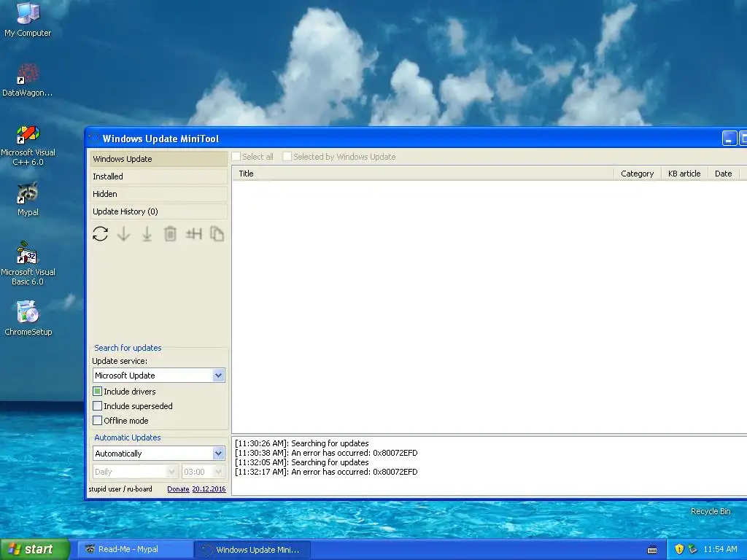Open the My Computer desktop icon

click(x=28, y=19)
